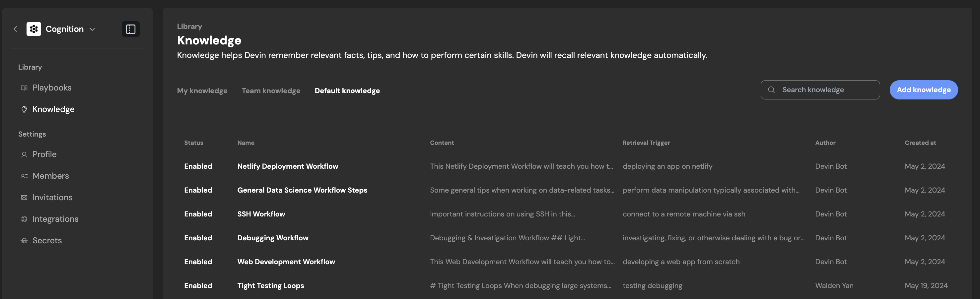
Task: Open the SSH Workflow knowledge entry
Action: coord(261,214)
